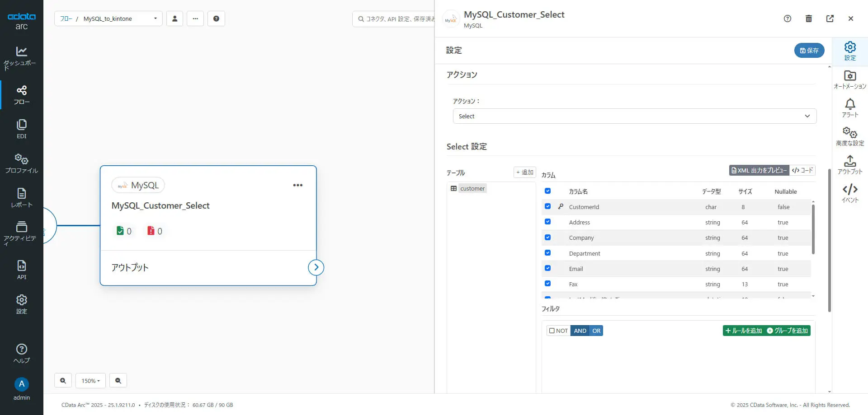
Task: Click the error count icon on connector card
Action: (151, 231)
